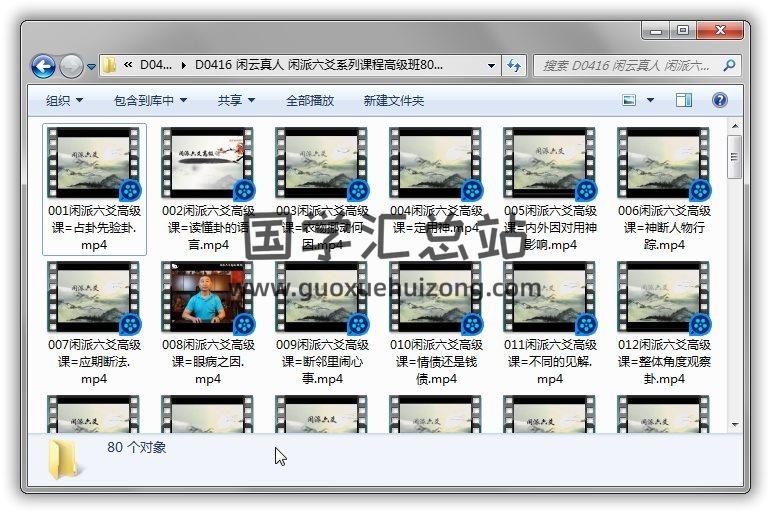Refresh the current folder view
This screenshot has height=514, width=771.
point(514,66)
